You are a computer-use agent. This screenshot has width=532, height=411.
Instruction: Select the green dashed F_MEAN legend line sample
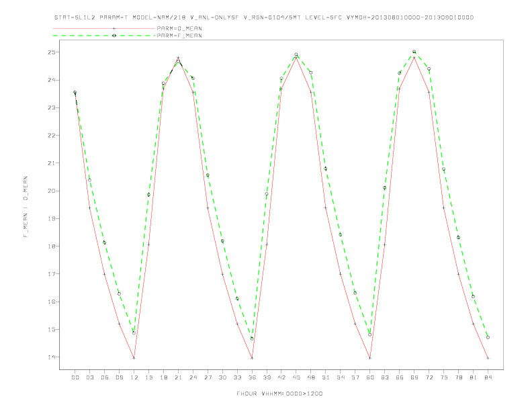pos(104,36)
